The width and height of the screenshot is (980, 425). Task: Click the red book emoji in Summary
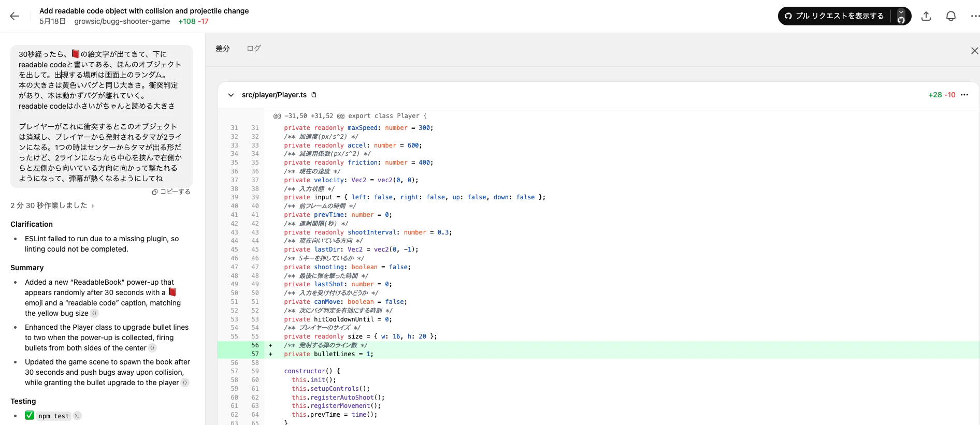(172, 292)
